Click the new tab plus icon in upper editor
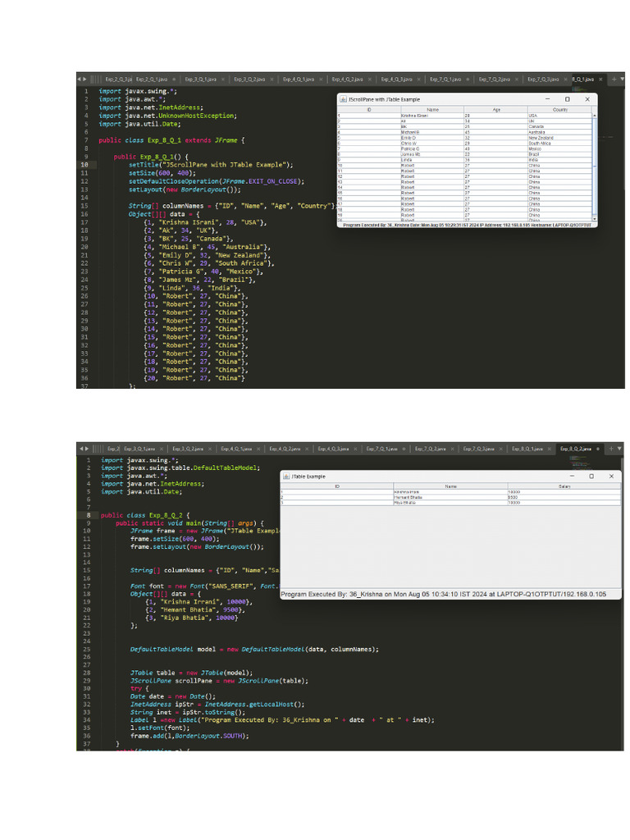Image resolution: width=630 pixels, height=840 pixels. (x=614, y=80)
